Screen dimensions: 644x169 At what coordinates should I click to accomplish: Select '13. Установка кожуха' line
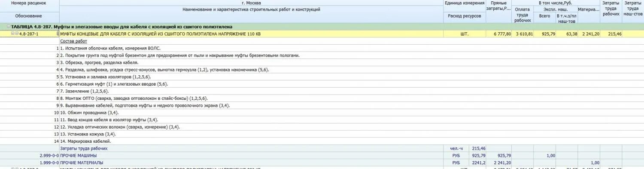pyautogui.click(x=88, y=134)
